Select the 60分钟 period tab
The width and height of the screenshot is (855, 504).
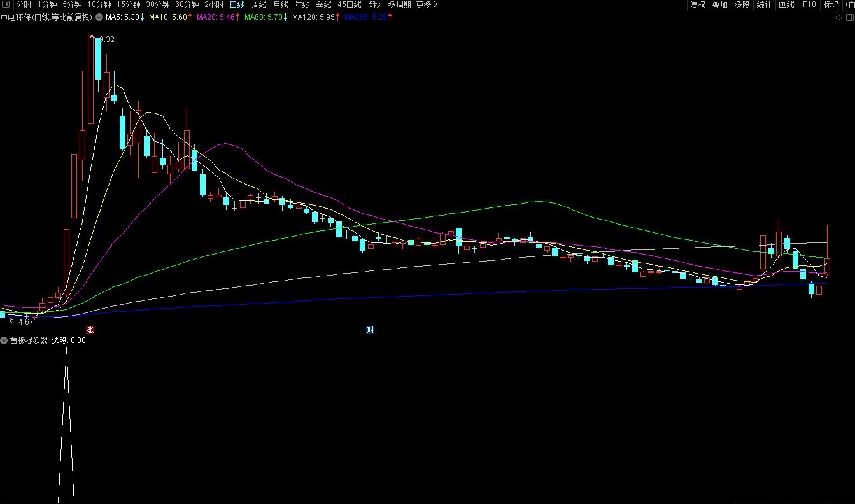coord(187,4)
